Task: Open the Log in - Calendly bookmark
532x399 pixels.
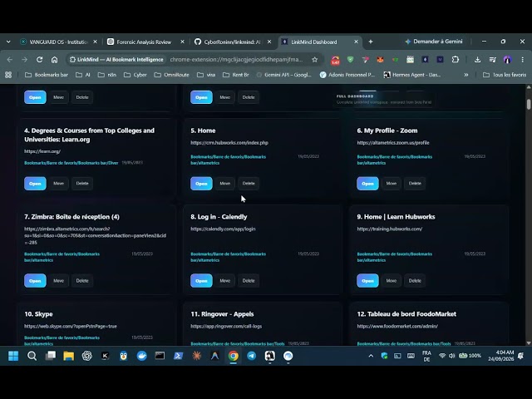Action: click(201, 281)
